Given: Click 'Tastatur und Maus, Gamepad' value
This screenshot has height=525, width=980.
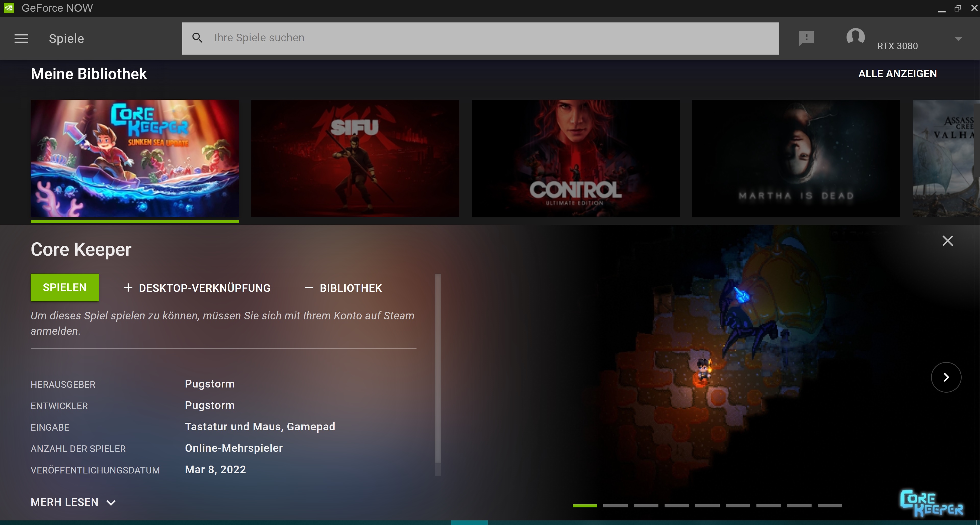Looking at the screenshot, I should coord(260,427).
